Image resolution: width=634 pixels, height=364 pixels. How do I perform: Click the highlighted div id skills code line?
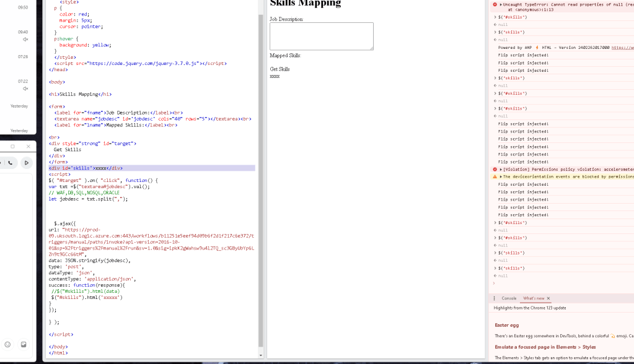coord(152,168)
